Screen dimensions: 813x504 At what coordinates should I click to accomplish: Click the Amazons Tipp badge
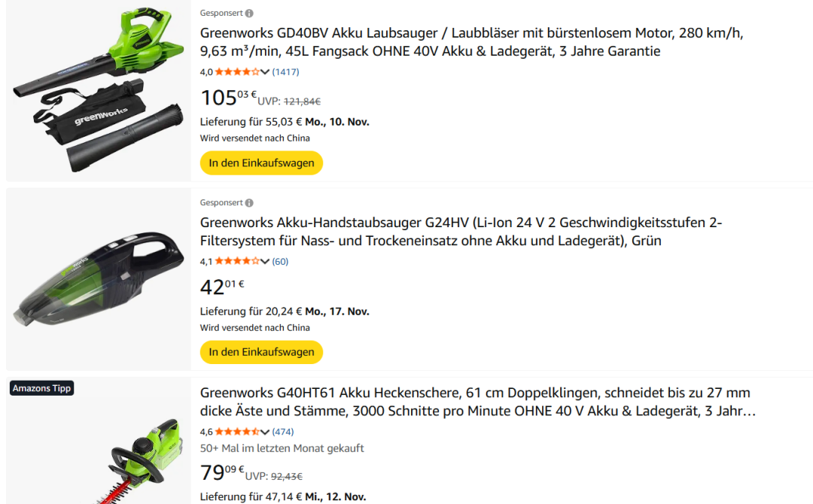point(41,388)
